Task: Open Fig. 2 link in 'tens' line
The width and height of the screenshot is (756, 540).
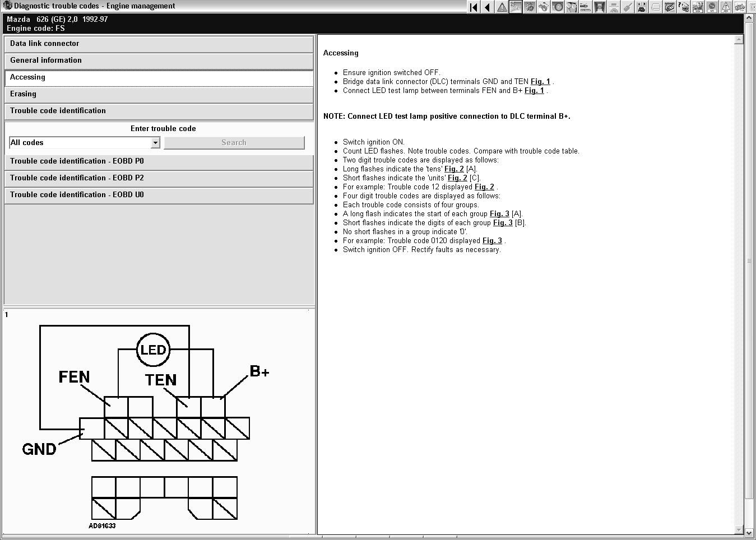Action: click(x=454, y=169)
